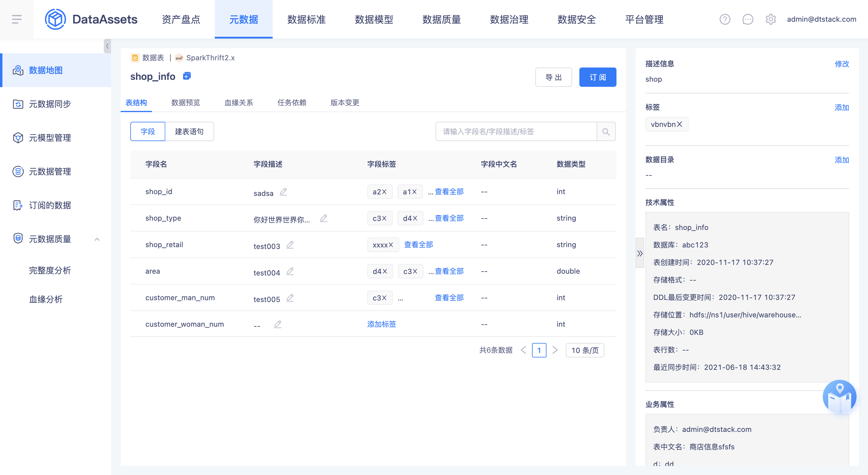Remove the xxxx tag in shop_retail row
The image size is (868, 475).
pos(391,245)
